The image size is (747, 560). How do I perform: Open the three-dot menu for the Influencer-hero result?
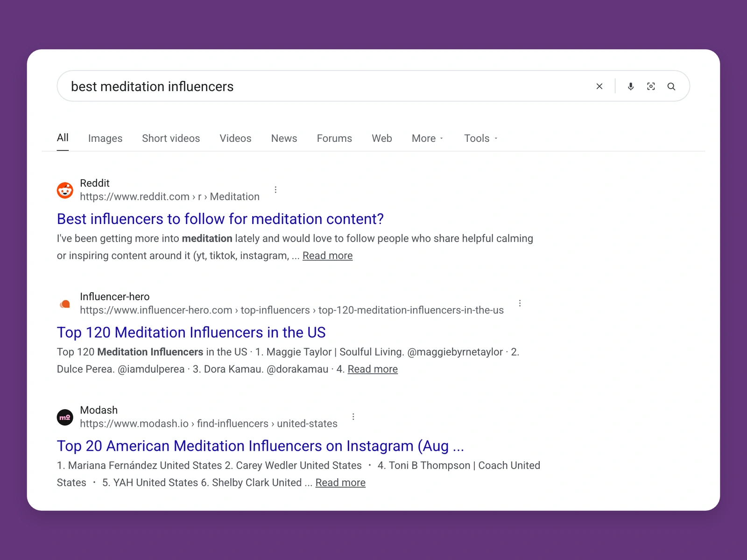pyautogui.click(x=520, y=303)
